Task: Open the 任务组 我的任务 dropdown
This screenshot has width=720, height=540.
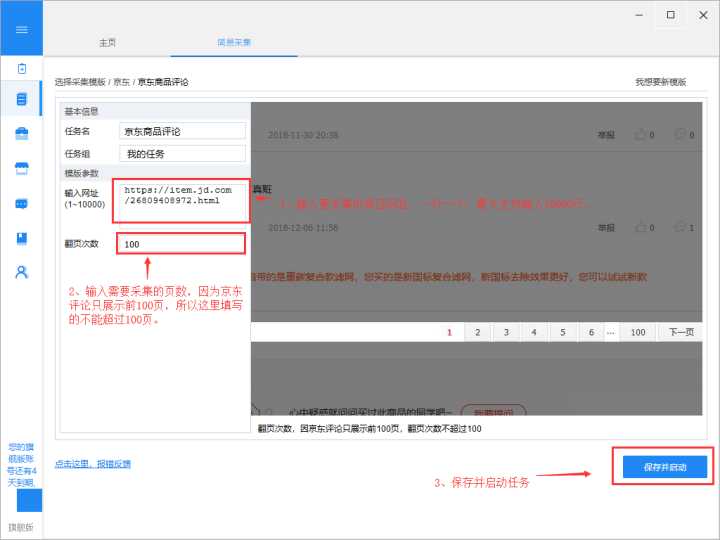Action: pyautogui.click(x=182, y=154)
